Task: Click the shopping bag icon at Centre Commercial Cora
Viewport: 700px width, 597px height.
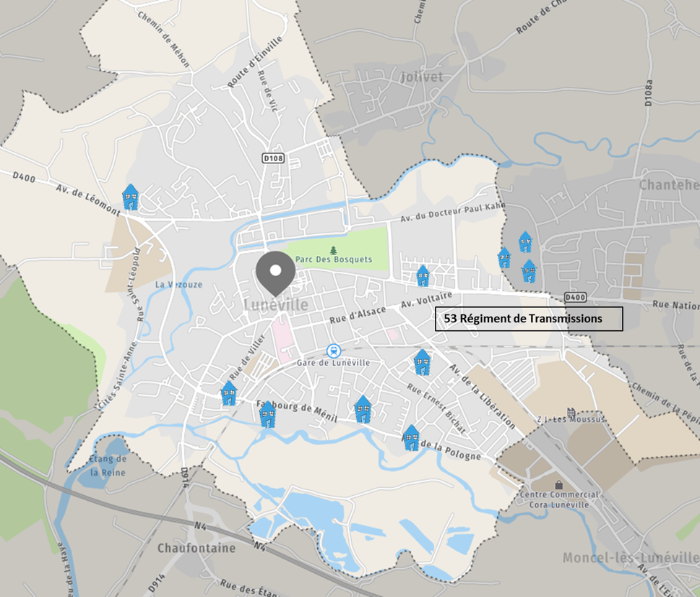Action: [x=558, y=484]
